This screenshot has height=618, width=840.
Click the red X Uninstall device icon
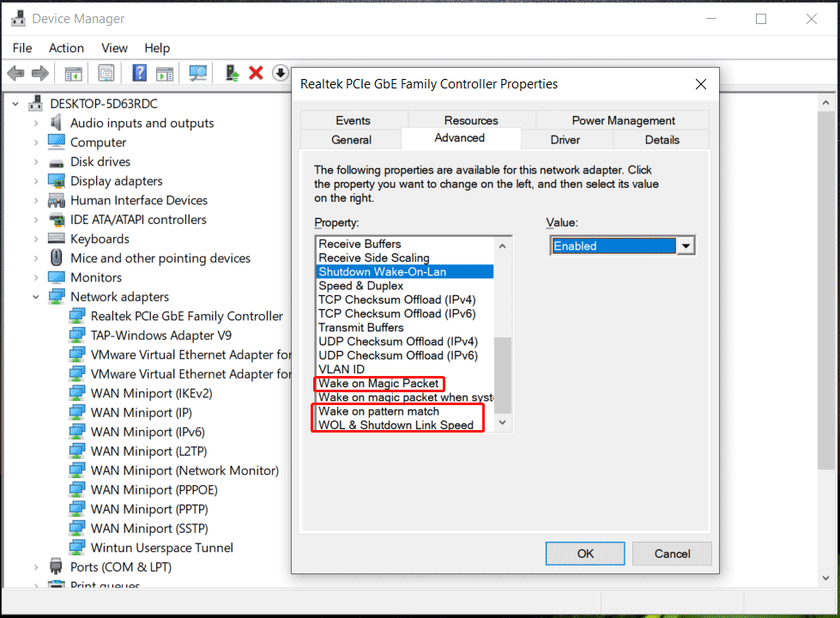click(256, 73)
